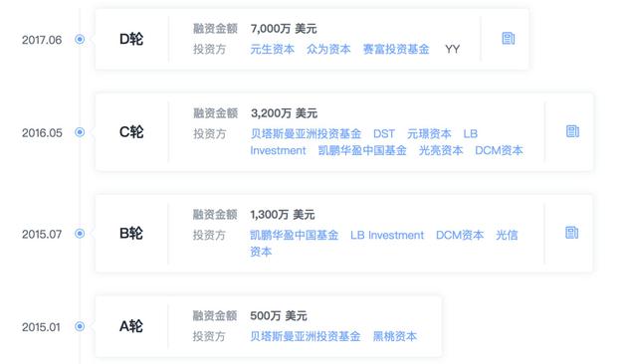Select the 2016.05 timeline marker
The image size is (627, 364).
click(x=80, y=132)
